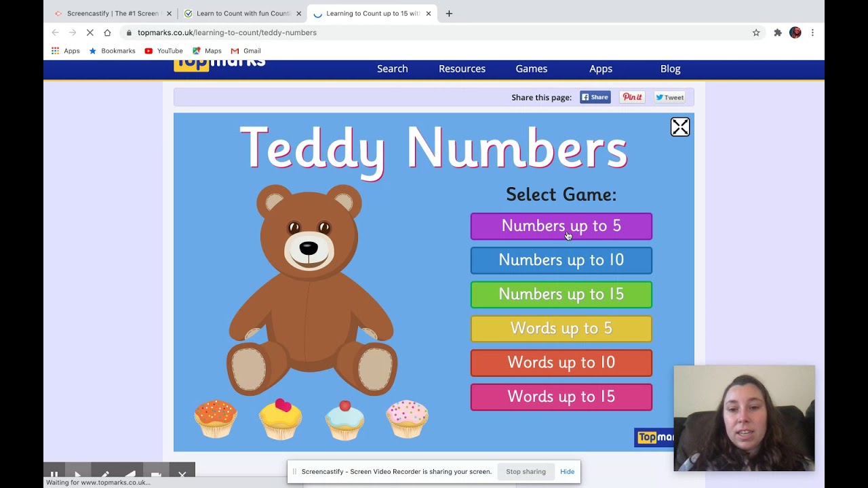
Task: Open Apps in the bookmarks bar
Action: click(65, 51)
